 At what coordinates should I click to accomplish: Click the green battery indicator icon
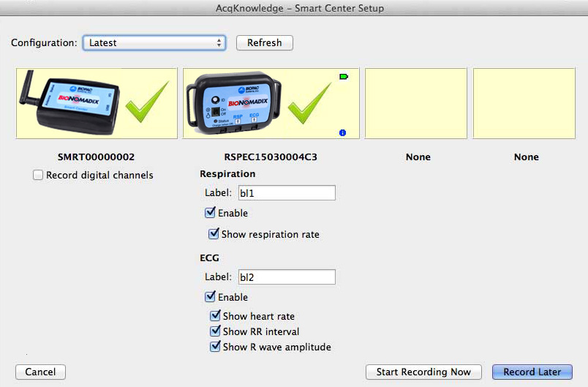pos(343,76)
